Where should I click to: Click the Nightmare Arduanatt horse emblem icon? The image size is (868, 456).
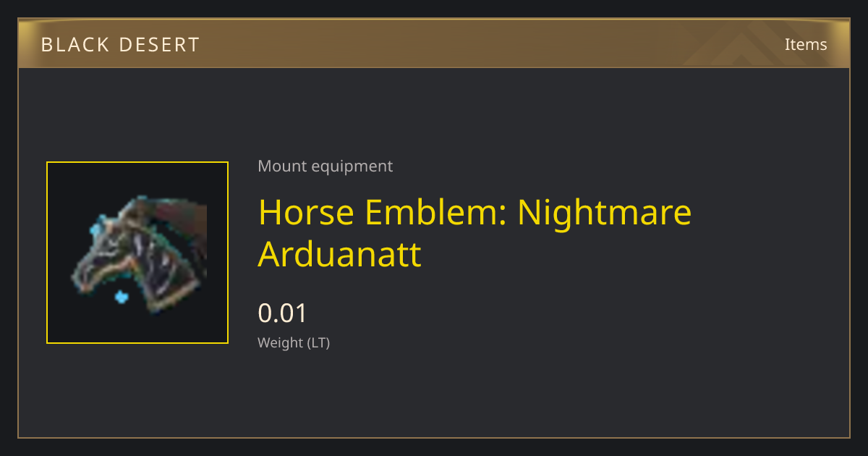(137, 253)
